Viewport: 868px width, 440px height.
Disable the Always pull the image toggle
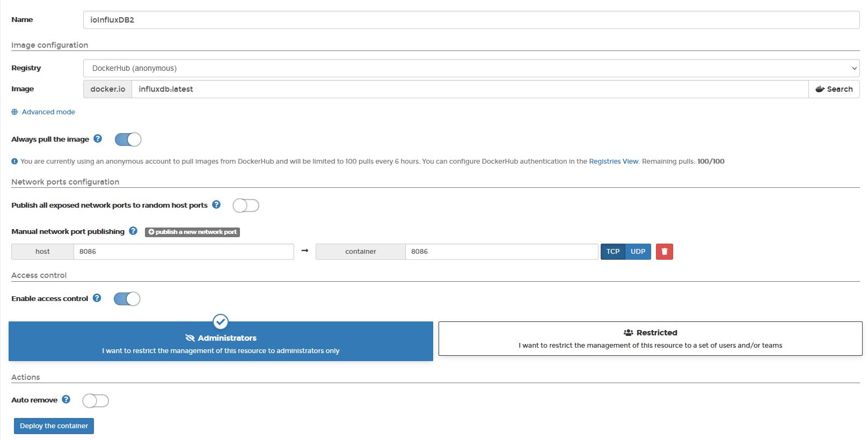pos(128,140)
